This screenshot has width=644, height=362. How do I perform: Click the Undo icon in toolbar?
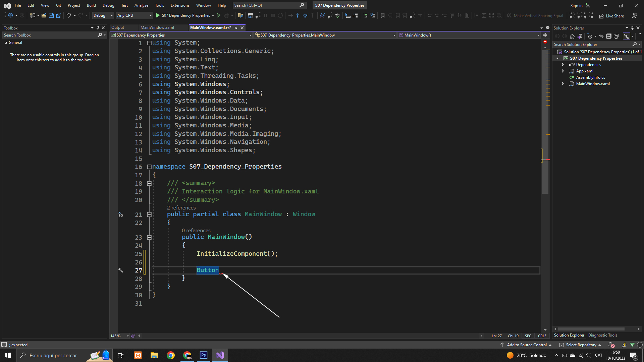(68, 15)
